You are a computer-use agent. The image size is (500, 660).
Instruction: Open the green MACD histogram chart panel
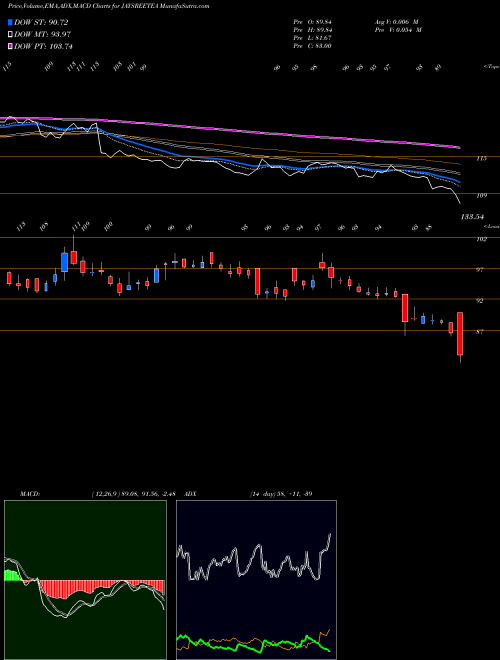click(85, 580)
